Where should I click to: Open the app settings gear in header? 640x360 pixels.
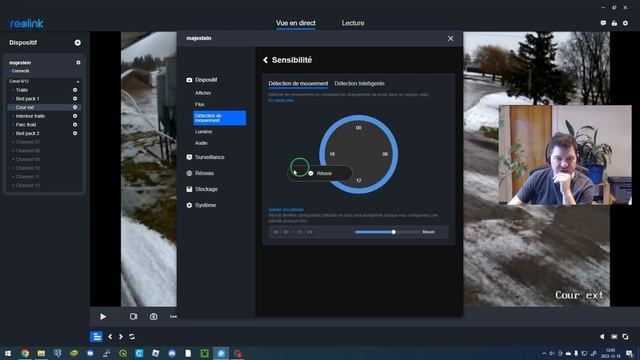pyautogui.click(x=625, y=23)
